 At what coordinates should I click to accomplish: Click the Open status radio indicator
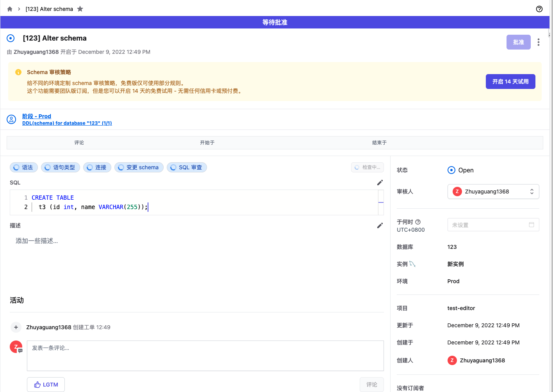point(451,170)
